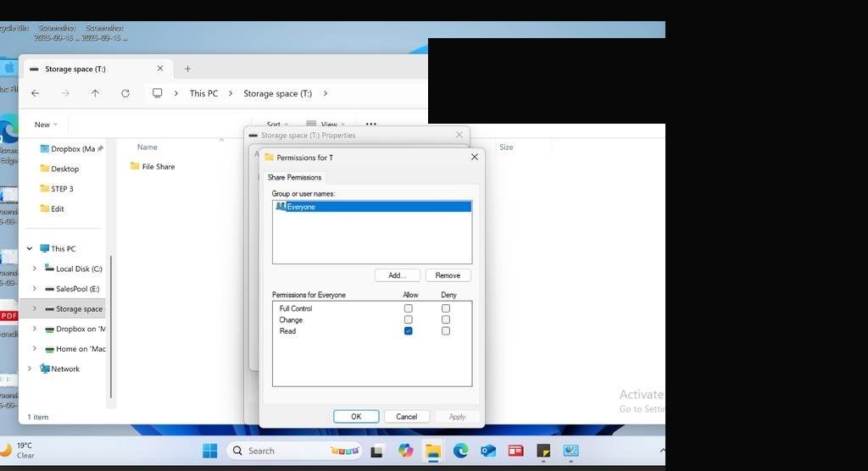Refresh the Storage space folder view
Screen dimensions: 868x471
point(125,93)
